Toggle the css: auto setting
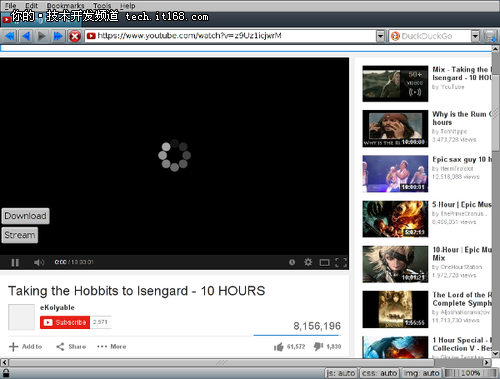Image resolution: width=500 pixels, height=379 pixels. click(x=379, y=373)
